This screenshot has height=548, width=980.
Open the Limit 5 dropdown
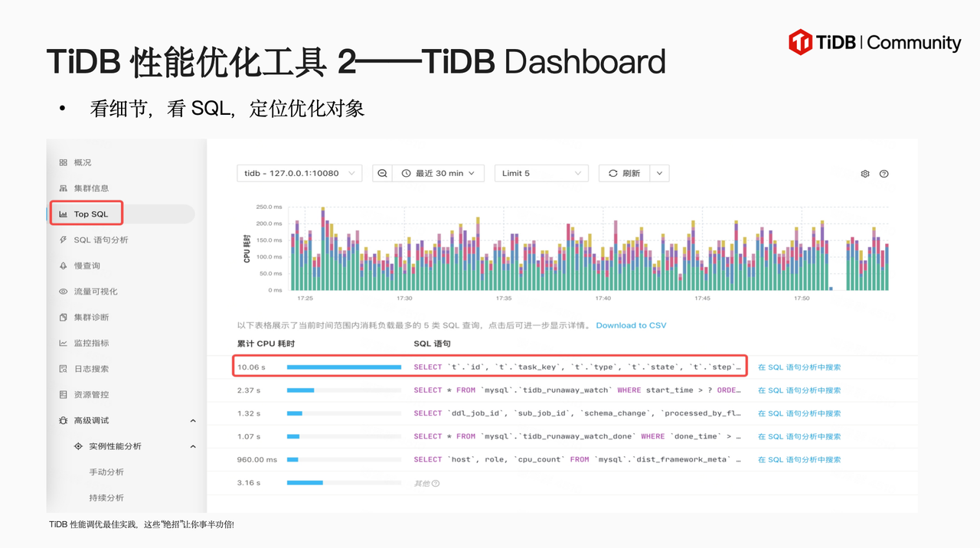541,174
